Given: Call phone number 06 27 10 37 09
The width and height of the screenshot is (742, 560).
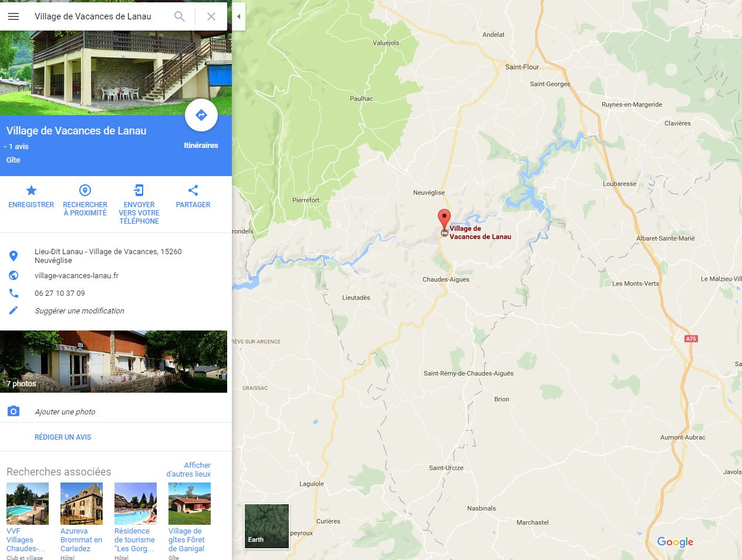Looking at the screenshot, I should pyautogui.click(x=59, y=293).
